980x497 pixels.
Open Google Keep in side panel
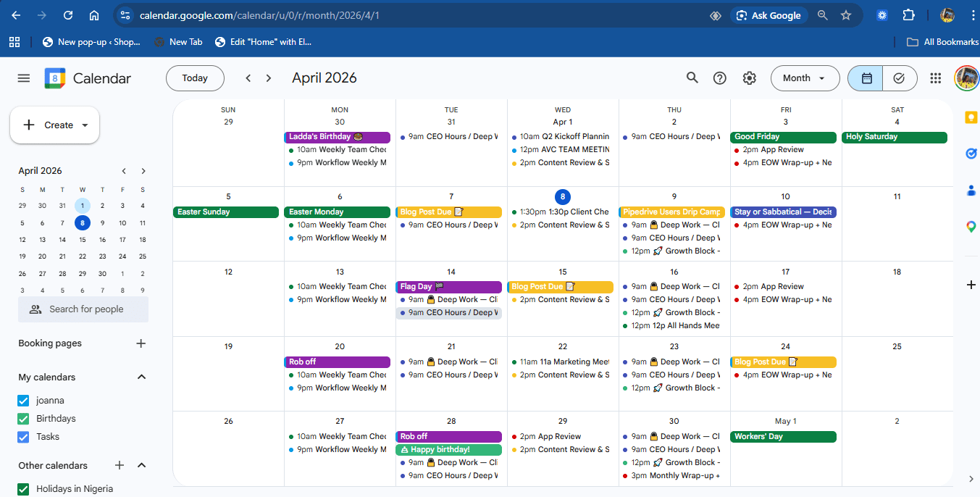pyautogui.click(x=971, y=117)
